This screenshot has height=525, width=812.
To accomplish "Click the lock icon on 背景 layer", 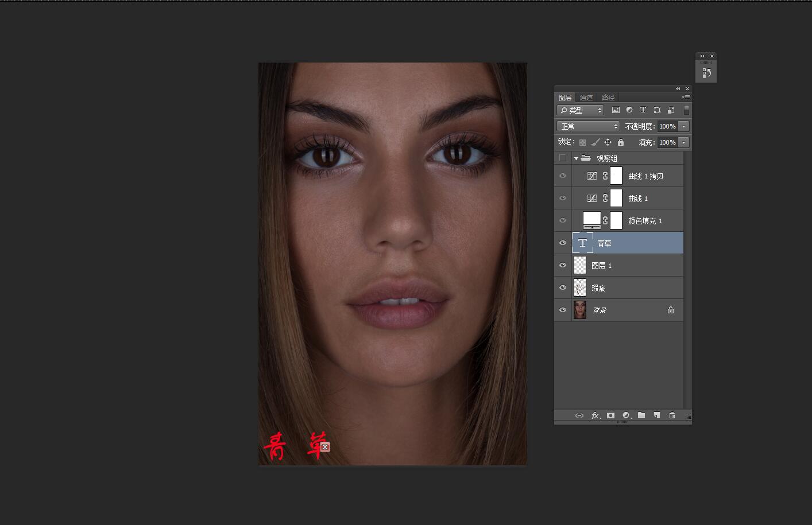I will pyautogui.click(x=670, y=310).
